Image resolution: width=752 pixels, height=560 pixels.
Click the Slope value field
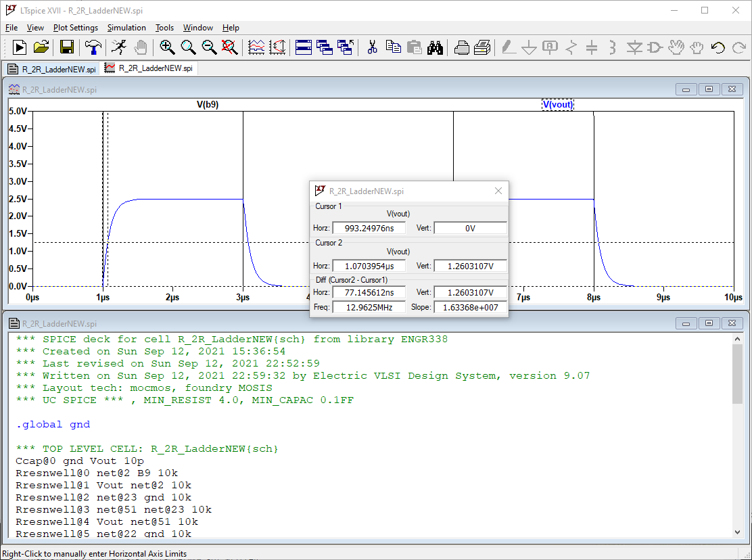(x=470, y=307)
